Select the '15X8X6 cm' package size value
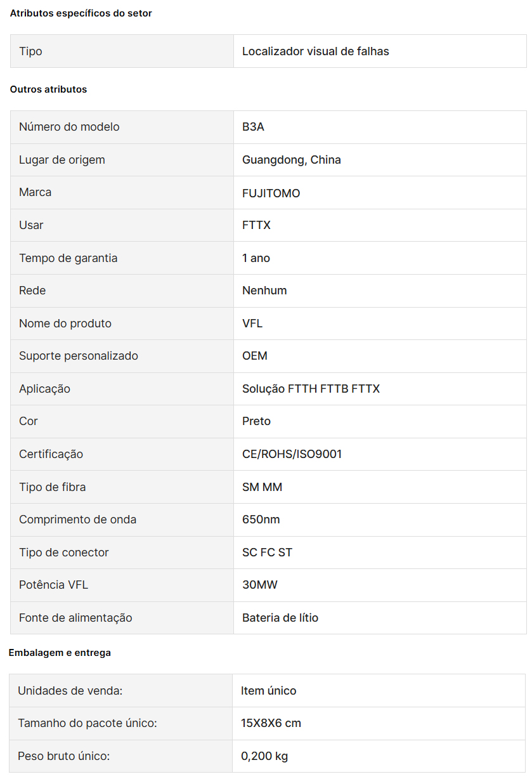 pos(271,723)
